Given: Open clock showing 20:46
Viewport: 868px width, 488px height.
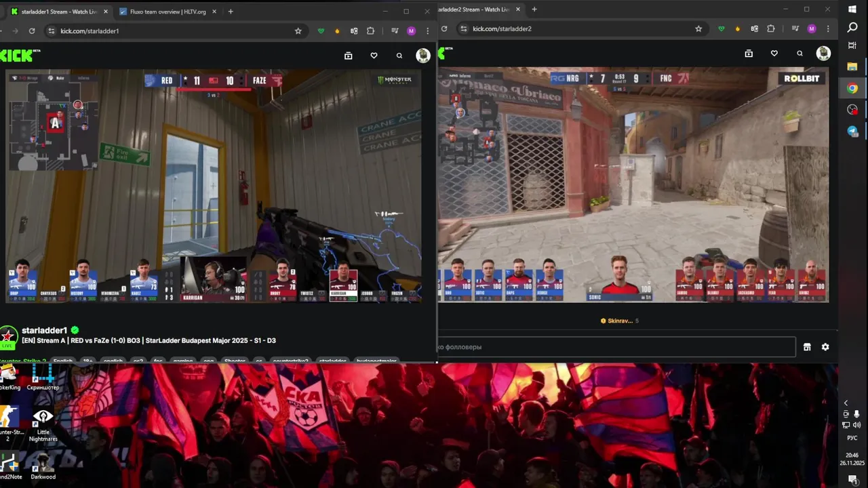Looking at the screenshot, I should [852, 459].
